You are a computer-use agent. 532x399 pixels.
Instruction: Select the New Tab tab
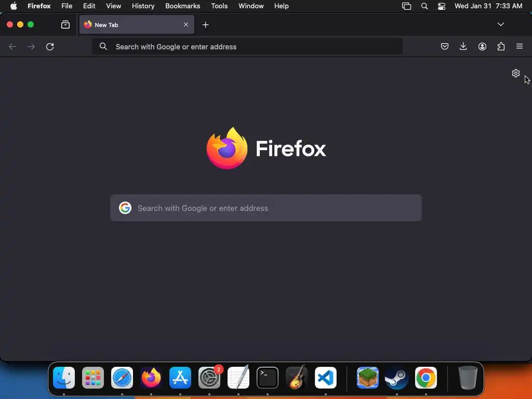tap(137, 24)
